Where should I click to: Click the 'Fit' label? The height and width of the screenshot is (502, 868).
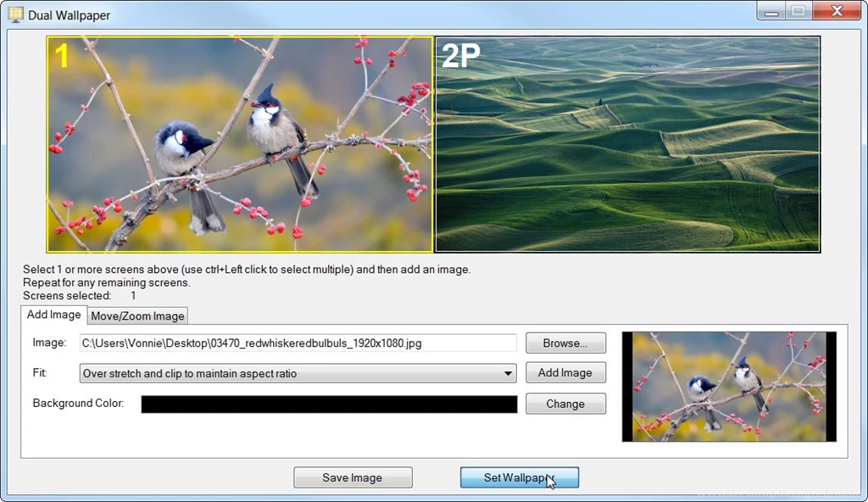point(39,372)
